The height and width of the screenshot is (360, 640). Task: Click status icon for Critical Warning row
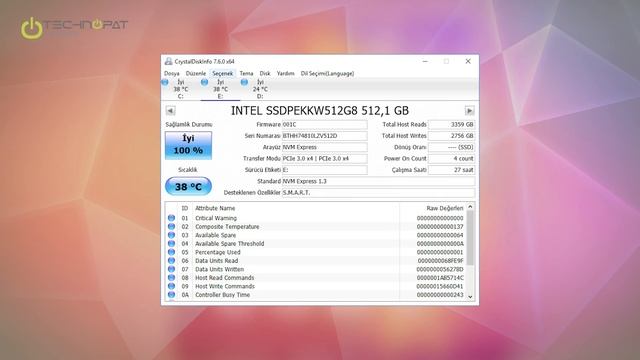click(171, 218)
